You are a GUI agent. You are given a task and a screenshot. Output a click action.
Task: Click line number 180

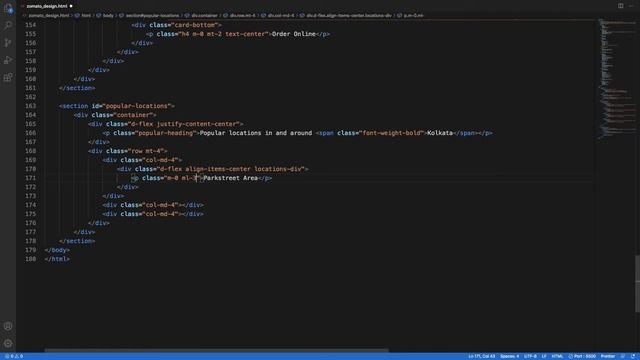30,259
